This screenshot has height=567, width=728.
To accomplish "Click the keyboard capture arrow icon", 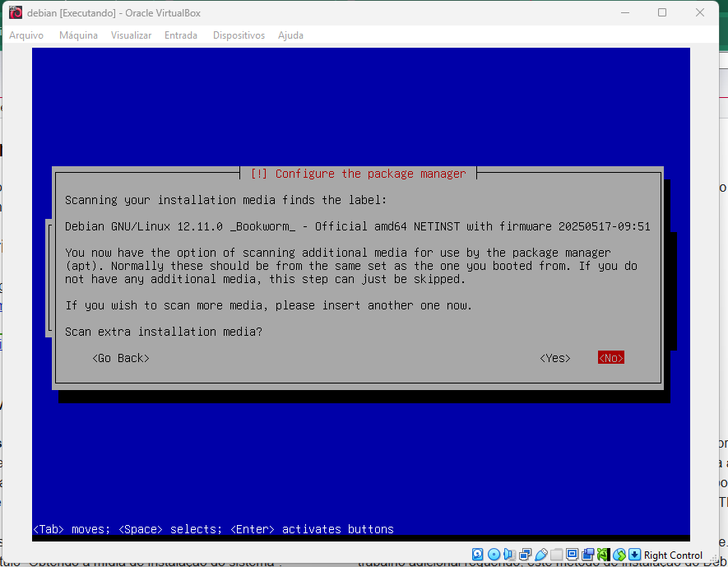I will click(x=635, y=555).
